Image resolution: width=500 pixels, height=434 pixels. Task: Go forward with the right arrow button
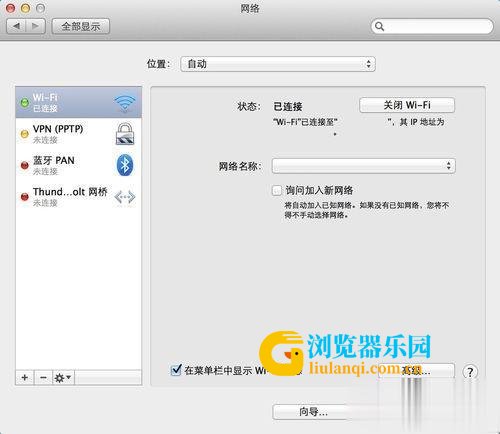pyautogui.click(x=35, y=26)
